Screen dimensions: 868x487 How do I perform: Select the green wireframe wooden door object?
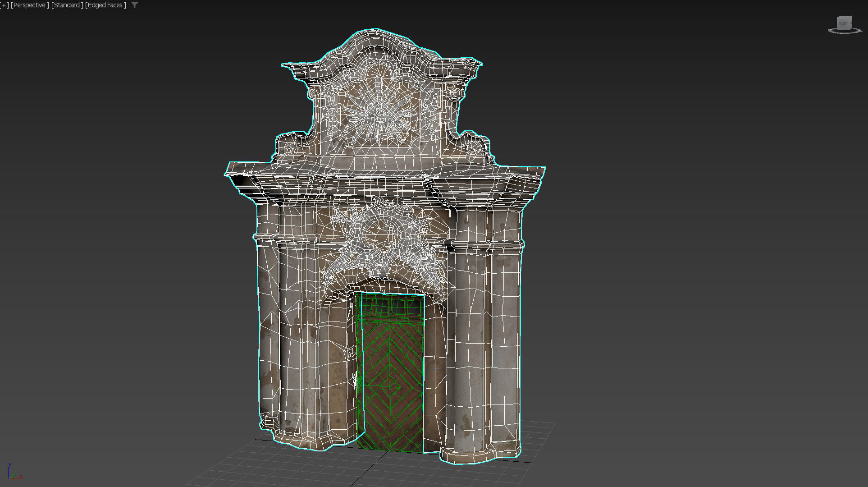point(391,372)
